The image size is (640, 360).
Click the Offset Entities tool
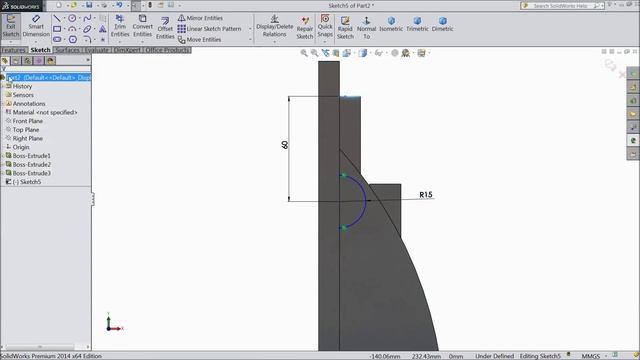pyautogui.click(x=165, y=28)
